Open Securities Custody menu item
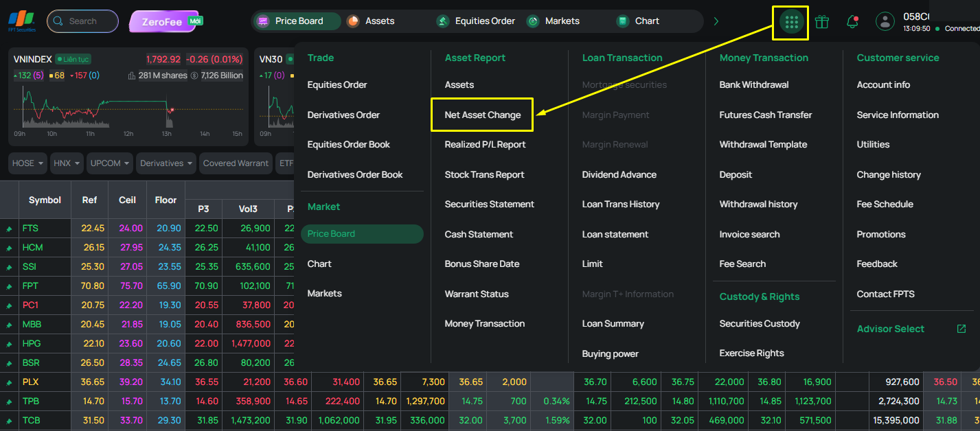The height and width of the screenshot is (431, 980). (x=760, y=323)
